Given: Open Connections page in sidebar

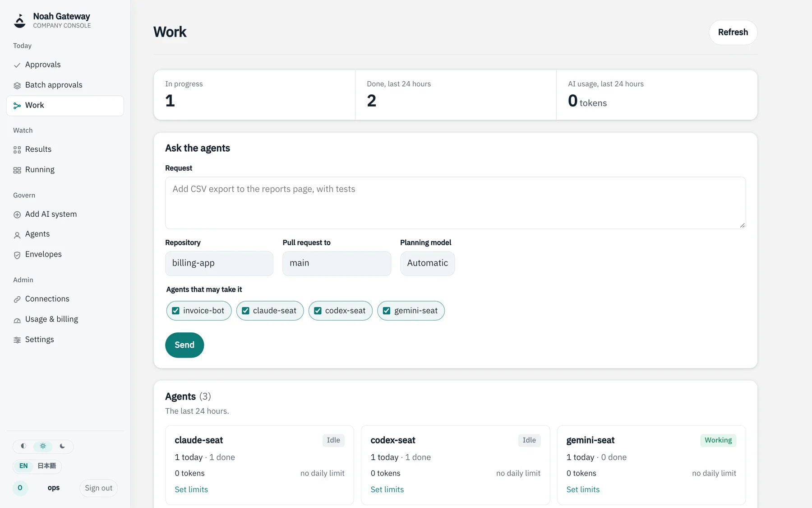Looking at the screenshot, I should (x=65, y=299).
